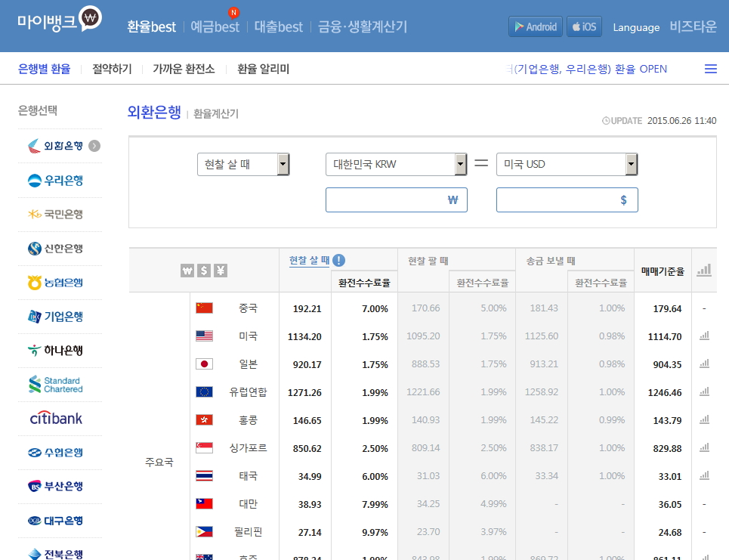Click the chart column header icon
Image resolution: width=729 pixels, height=560 pixels.
point(704,270)
